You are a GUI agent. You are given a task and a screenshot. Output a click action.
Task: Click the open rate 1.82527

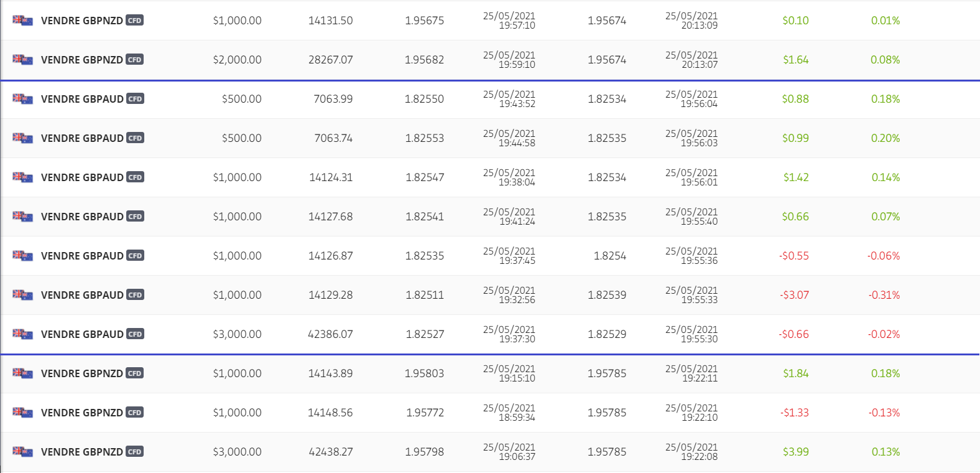[x=425, y=334]
